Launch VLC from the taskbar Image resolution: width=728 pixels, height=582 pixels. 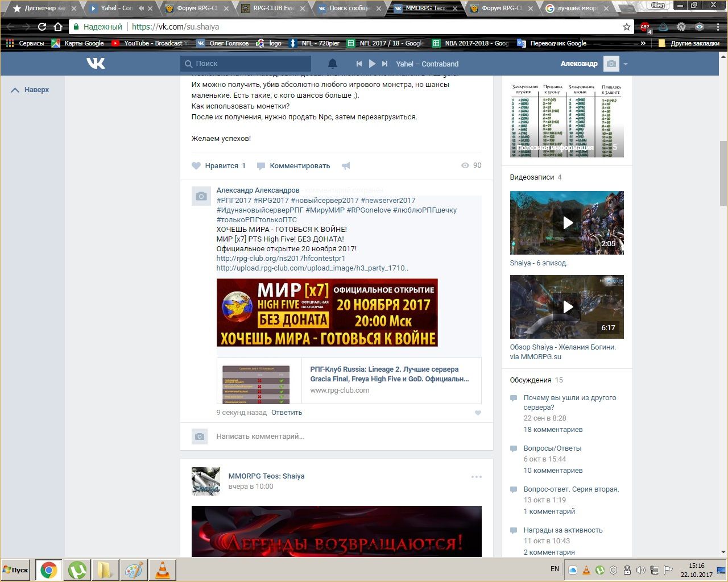click(162, 569)
